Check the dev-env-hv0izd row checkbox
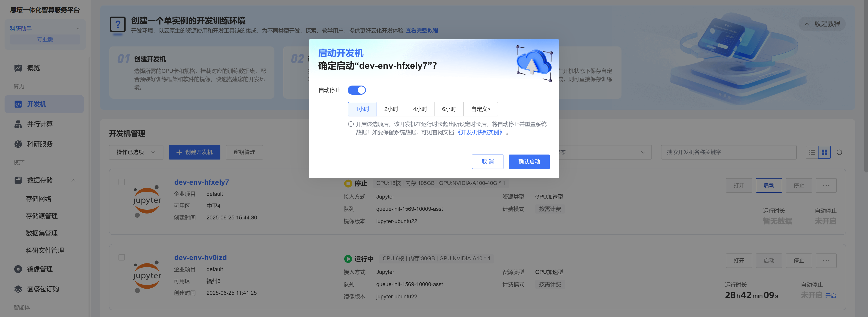The image size is (868, 317). tap(122, 257)
